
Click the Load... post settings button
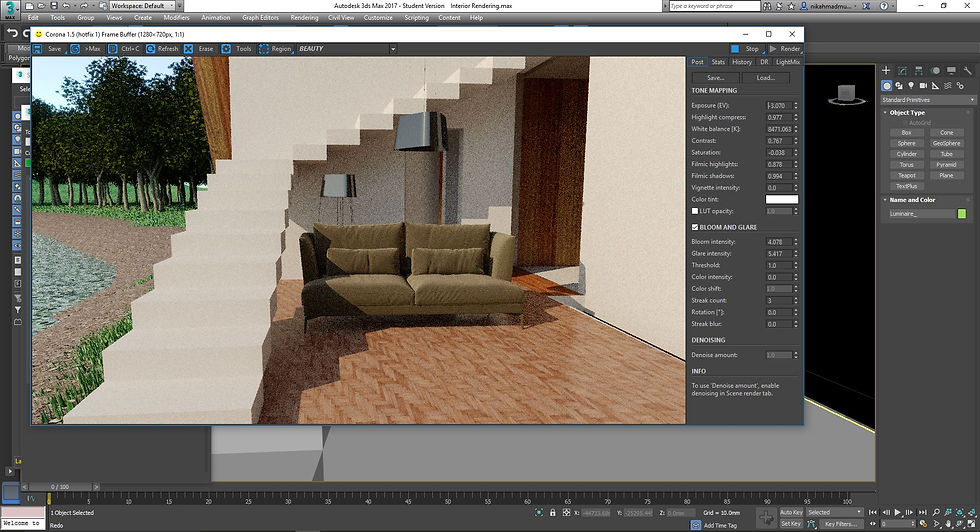click(x=766, y=78)
